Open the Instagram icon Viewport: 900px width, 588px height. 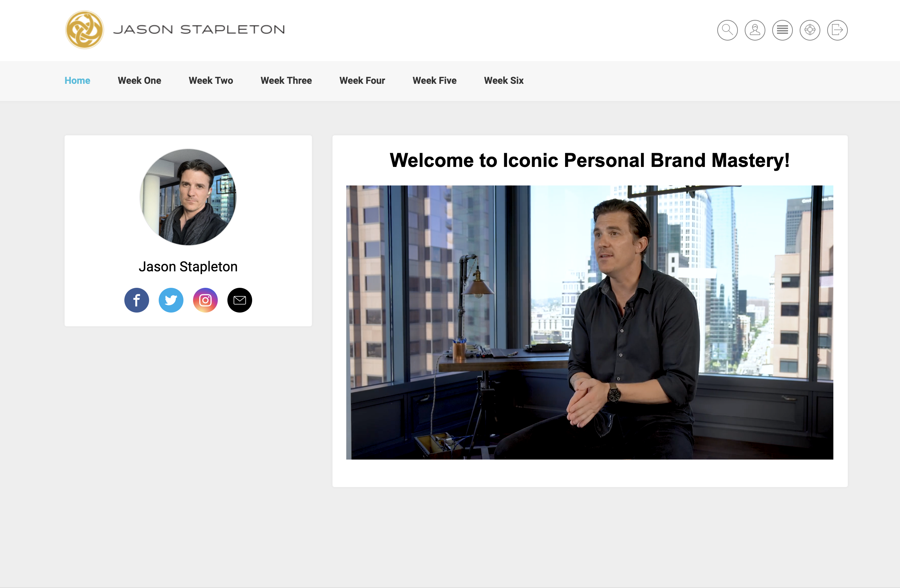click(205, 300)
